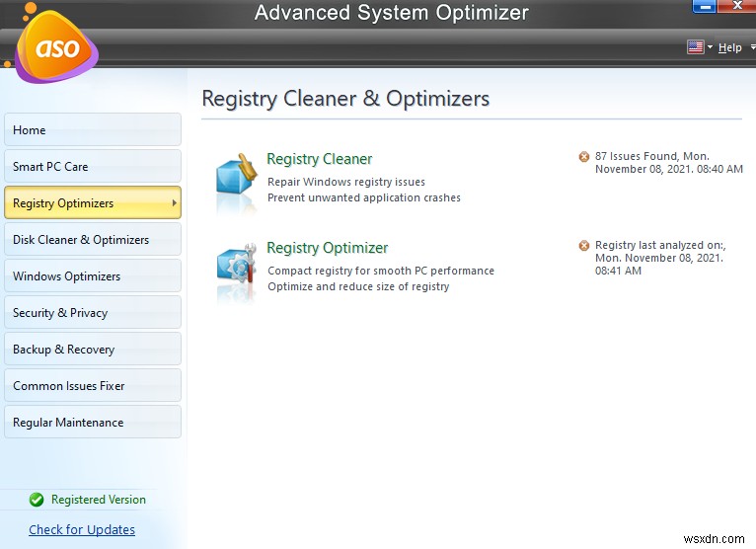
Task: Click the ASO logo icon
Action: [x=56, y=46]
